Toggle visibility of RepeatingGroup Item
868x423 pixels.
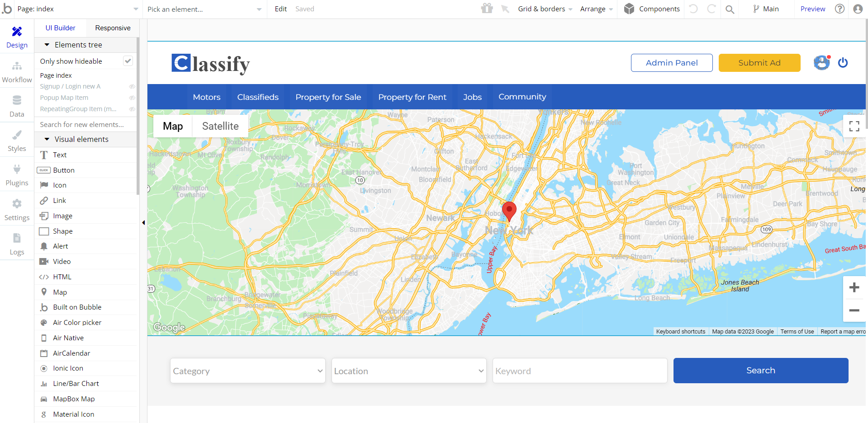coord(132,109)
